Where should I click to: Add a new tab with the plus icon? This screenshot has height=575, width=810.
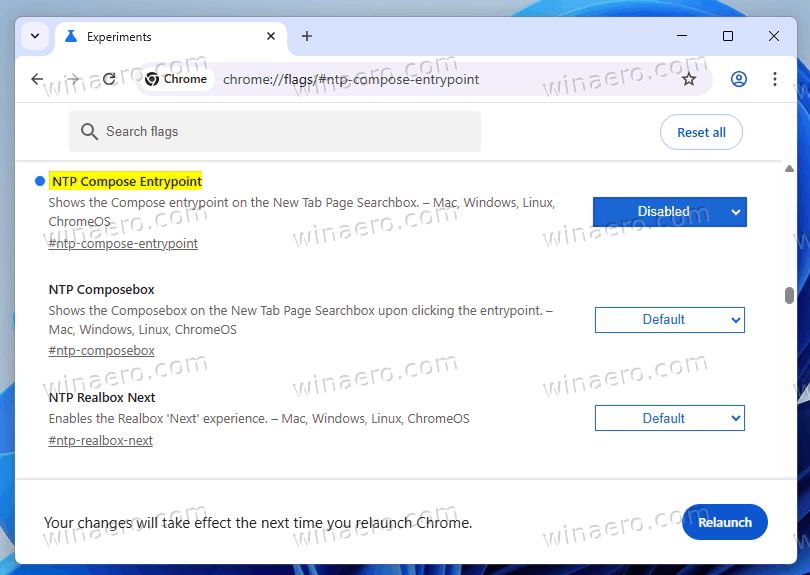click(x=307, y=36)
